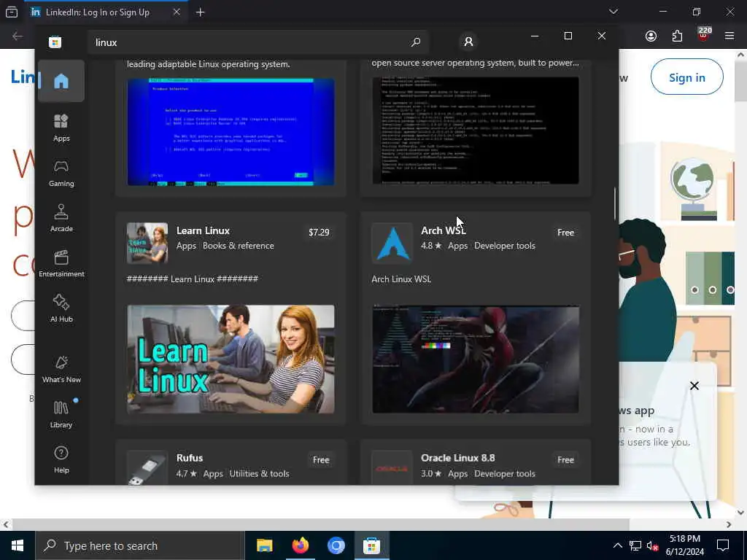
Task: Click the Free label on Oracle Linux 8.8
Action: pyautogui.click(x=565, y=459)
